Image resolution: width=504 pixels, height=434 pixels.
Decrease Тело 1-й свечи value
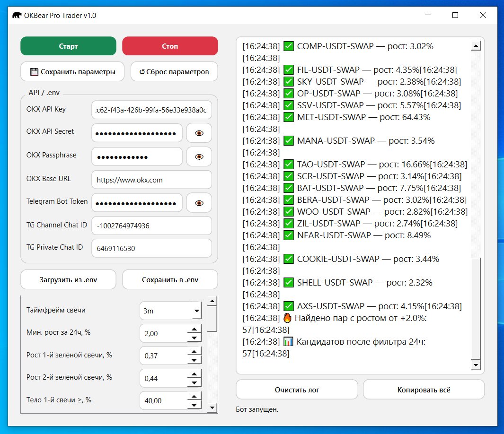194,405
